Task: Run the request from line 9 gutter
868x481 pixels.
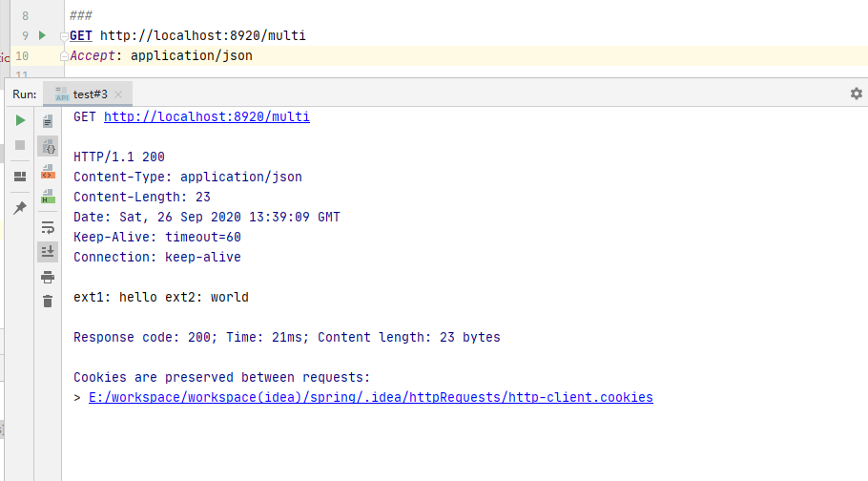Action: pyautogui.click(x=41, y=35)
